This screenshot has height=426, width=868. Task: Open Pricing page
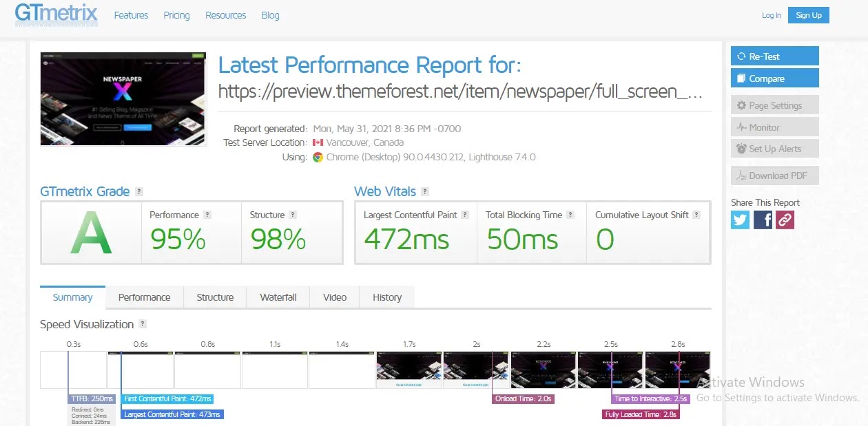click(176, 15)
